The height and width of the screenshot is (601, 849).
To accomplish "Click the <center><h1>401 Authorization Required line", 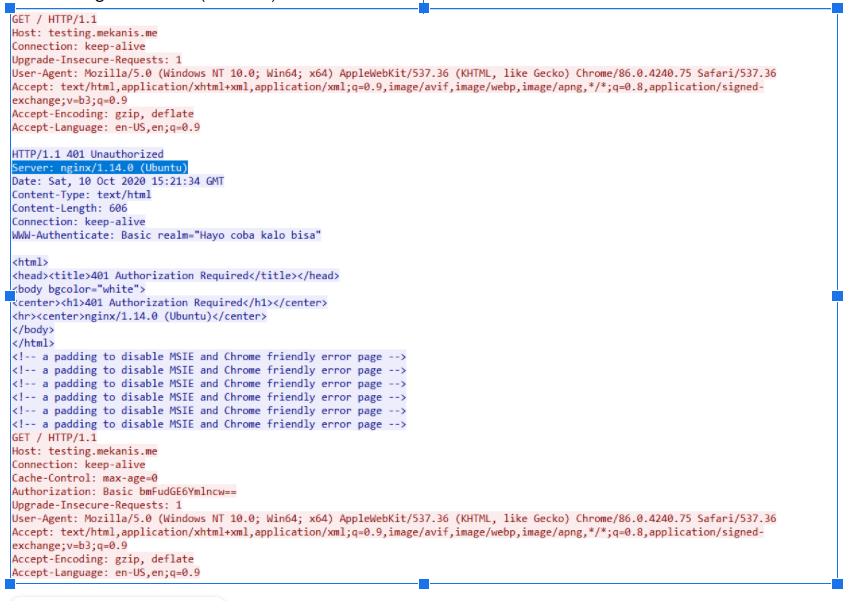I will click(x=169, y=303).
